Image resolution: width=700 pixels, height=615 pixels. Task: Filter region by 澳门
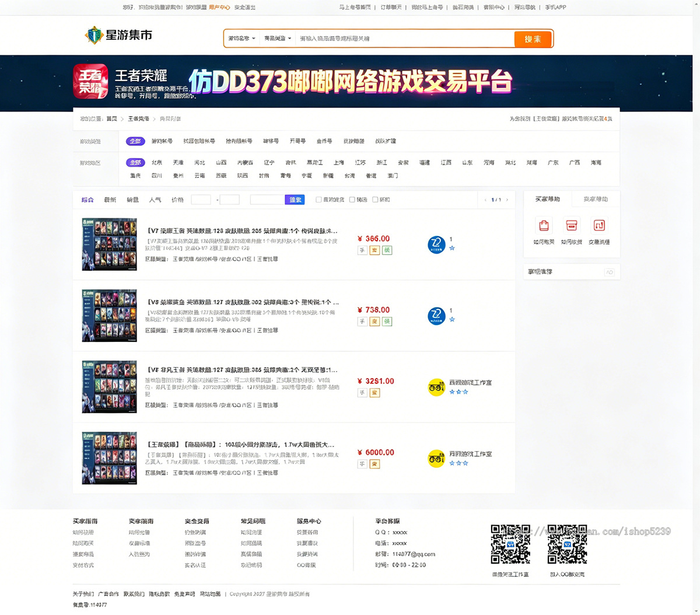click(393, 176)
